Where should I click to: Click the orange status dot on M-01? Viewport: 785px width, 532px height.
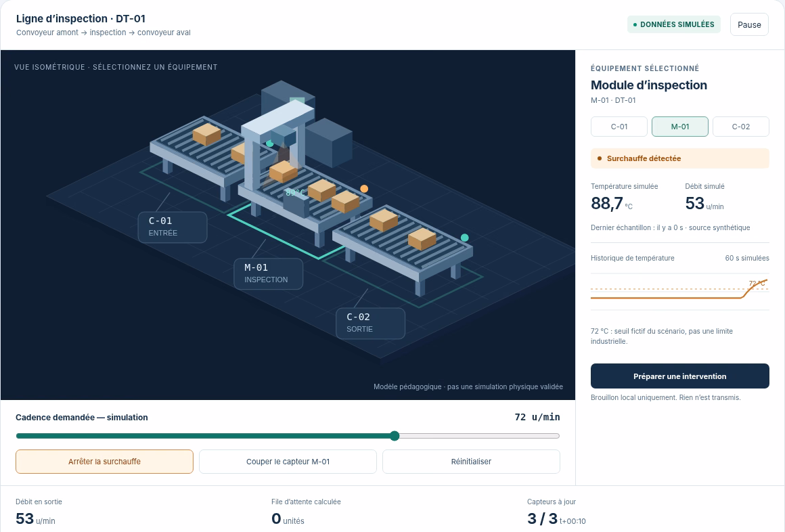click(364, 189)
